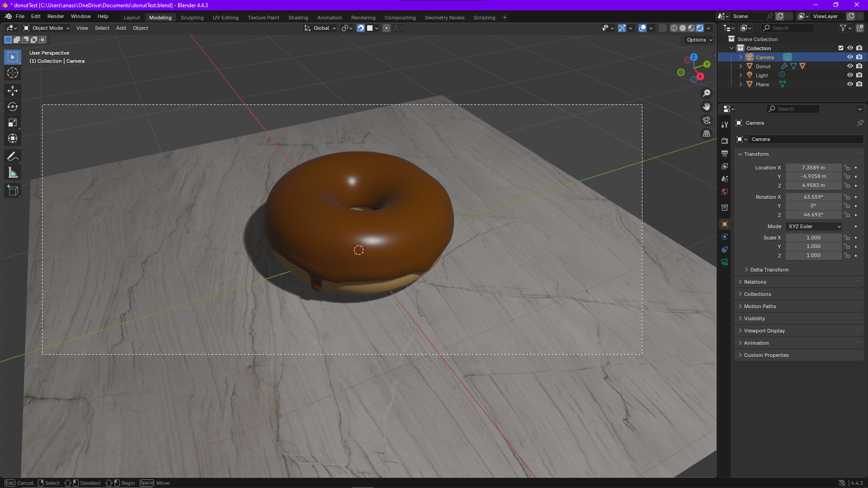This screenshot has width=868, height=488.
Task: Open the File menu
Action: (20, 16)
